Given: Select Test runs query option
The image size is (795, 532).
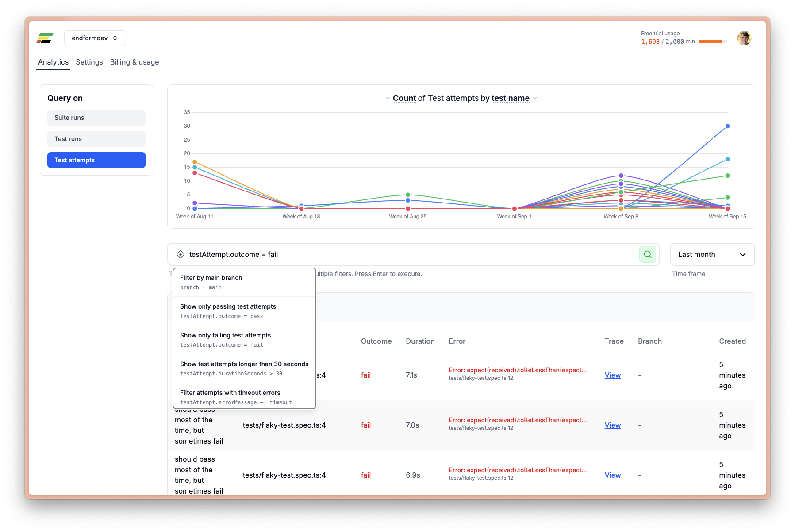Looking at the screenshot, I should (x=96, y=139).
